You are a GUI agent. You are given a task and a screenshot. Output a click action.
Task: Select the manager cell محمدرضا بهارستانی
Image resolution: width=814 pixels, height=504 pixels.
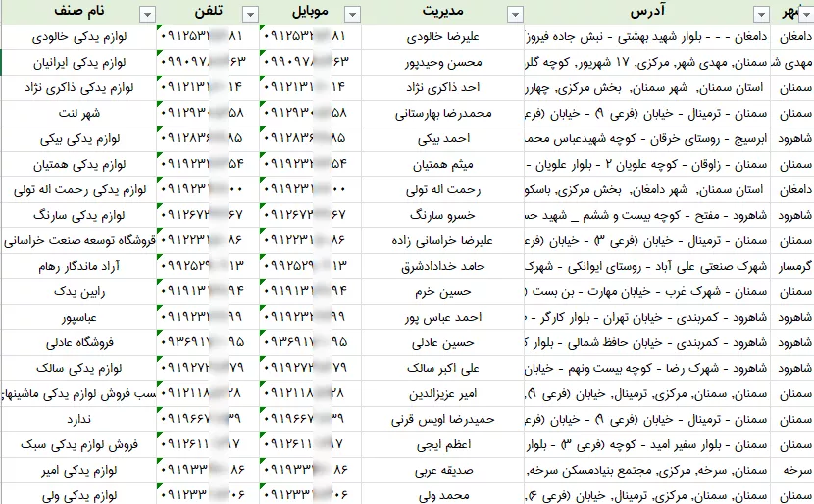coord(443,113)
